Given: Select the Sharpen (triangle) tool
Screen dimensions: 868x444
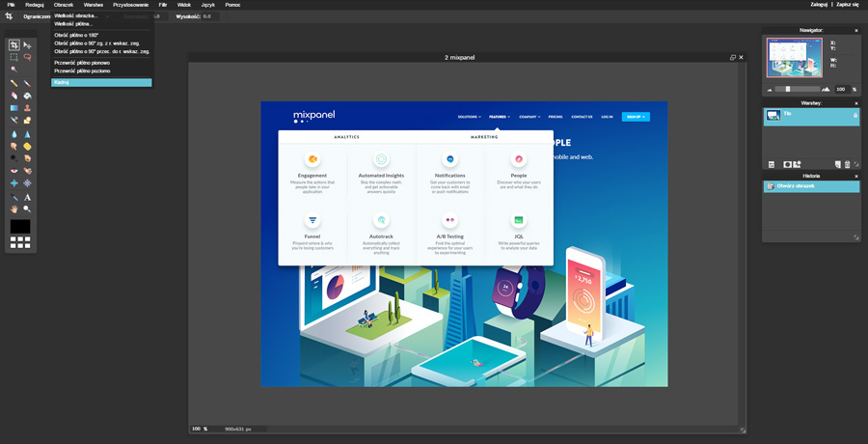Looking at the screenshot, I should click(x=27, y=134).
